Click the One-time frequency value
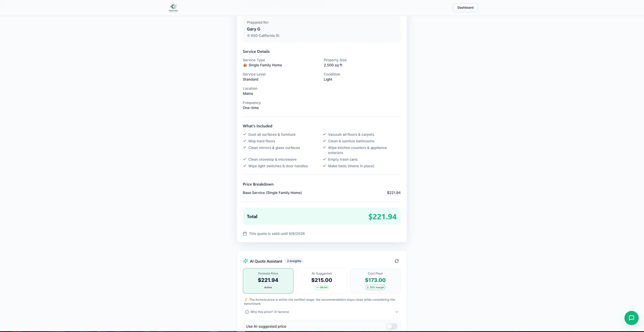The height and width of the screenshot is (332, 644). point(251,108)
